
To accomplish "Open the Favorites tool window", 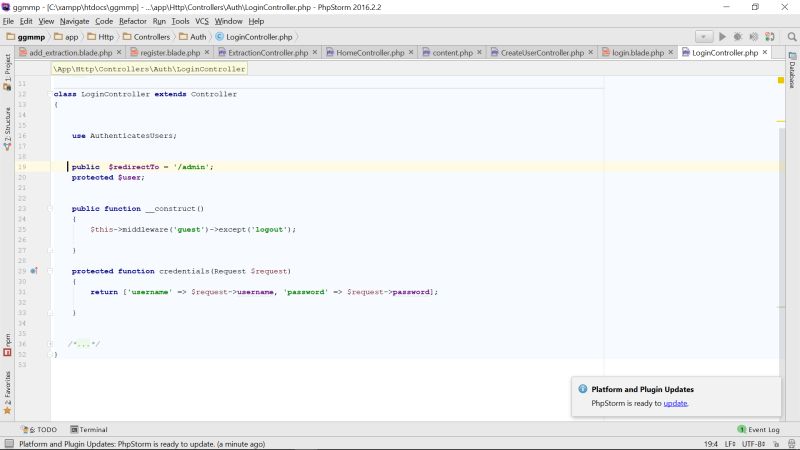I will click(7, 393).
